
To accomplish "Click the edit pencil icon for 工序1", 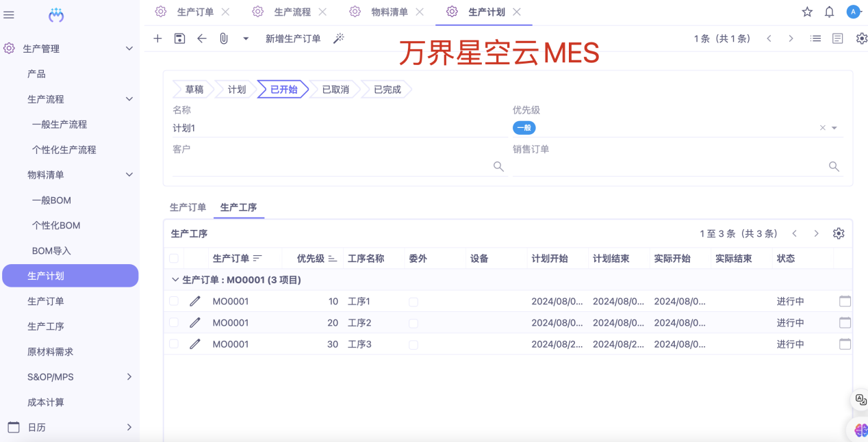I will [x=195, y=300].
